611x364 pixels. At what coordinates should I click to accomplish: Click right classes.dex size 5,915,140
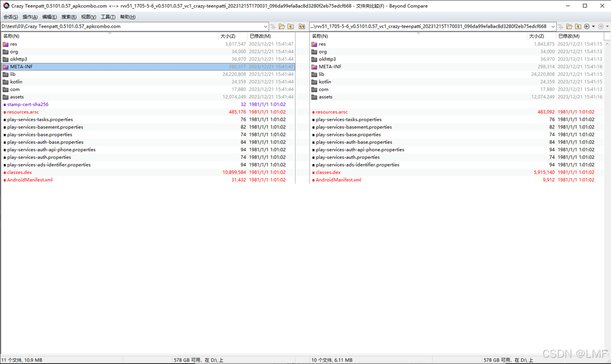[x=544, y=172]
